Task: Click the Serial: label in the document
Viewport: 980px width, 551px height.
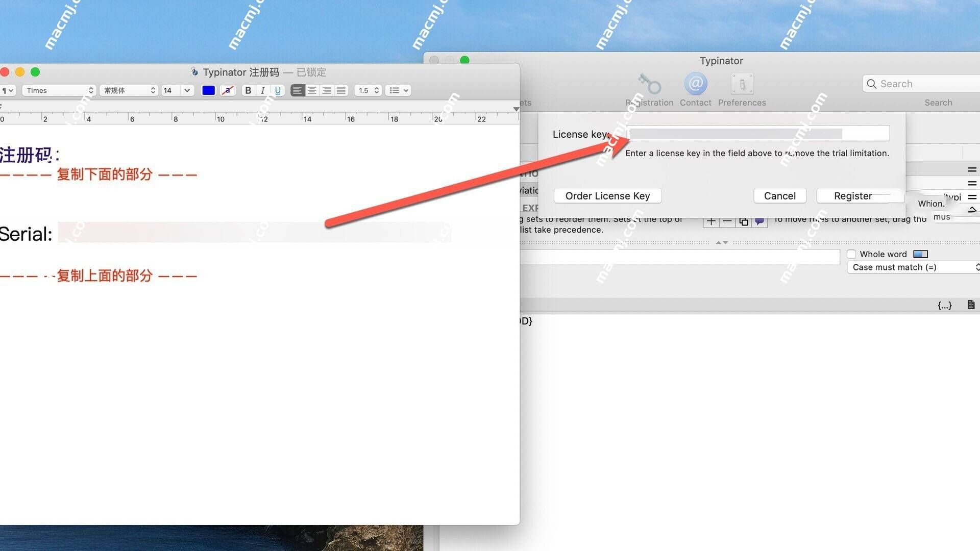Action: (x=26, y=234)
